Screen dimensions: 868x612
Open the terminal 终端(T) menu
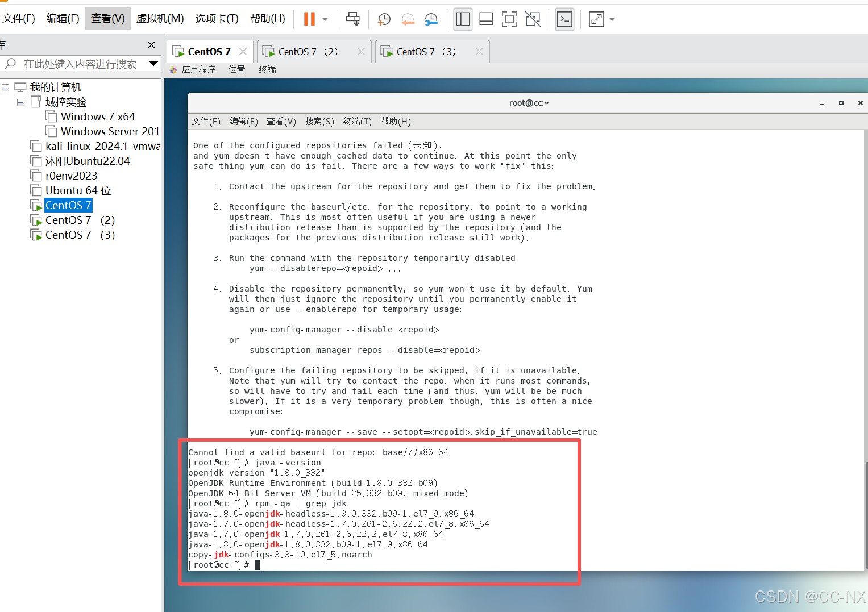(x=358, y=122)
